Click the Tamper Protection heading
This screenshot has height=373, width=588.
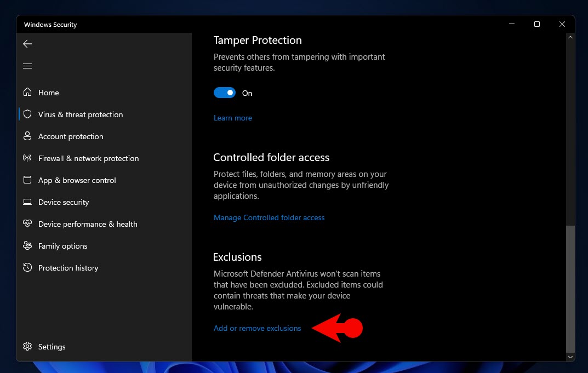(x=258, y=40)
